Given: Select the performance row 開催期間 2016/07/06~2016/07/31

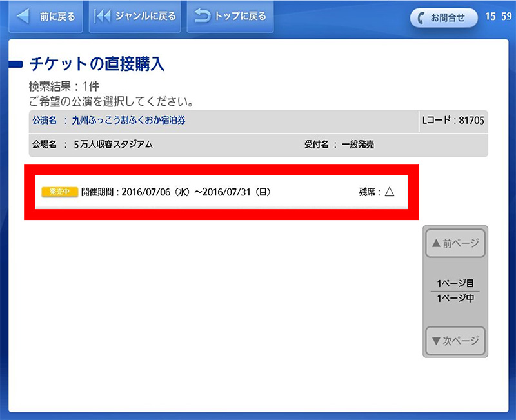Looking at the screenshot, I should coord(221,192).
